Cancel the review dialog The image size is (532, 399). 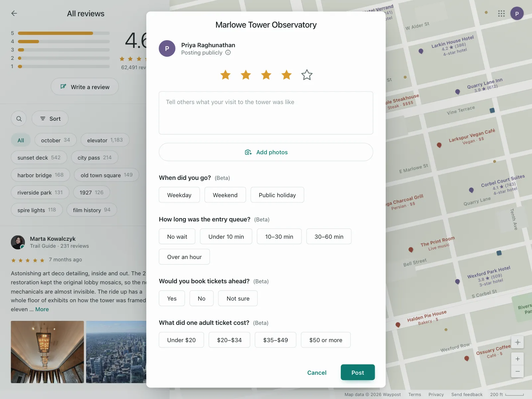[x=317, y=373]
